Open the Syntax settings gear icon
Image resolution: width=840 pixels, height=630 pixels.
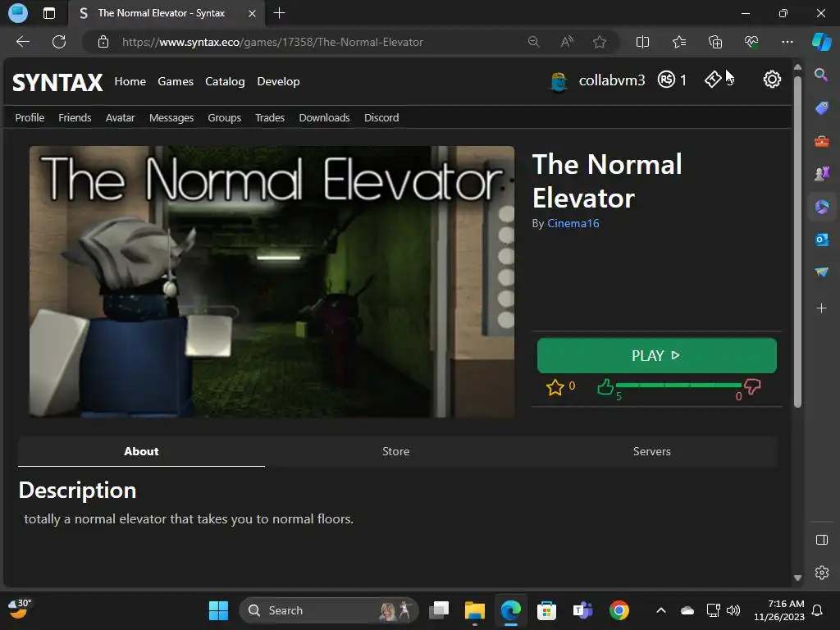click(x=772, y=80)
